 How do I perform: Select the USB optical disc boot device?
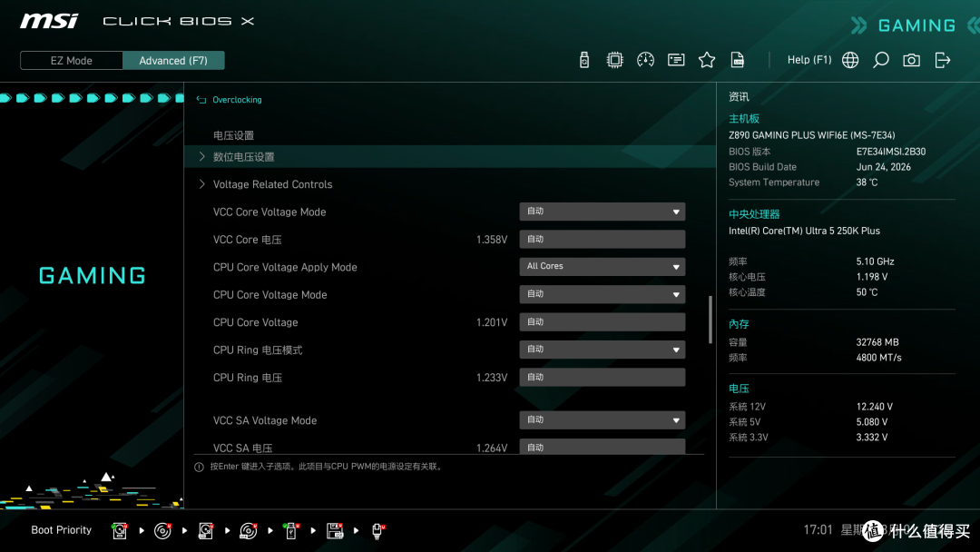(x=248, y=531)
